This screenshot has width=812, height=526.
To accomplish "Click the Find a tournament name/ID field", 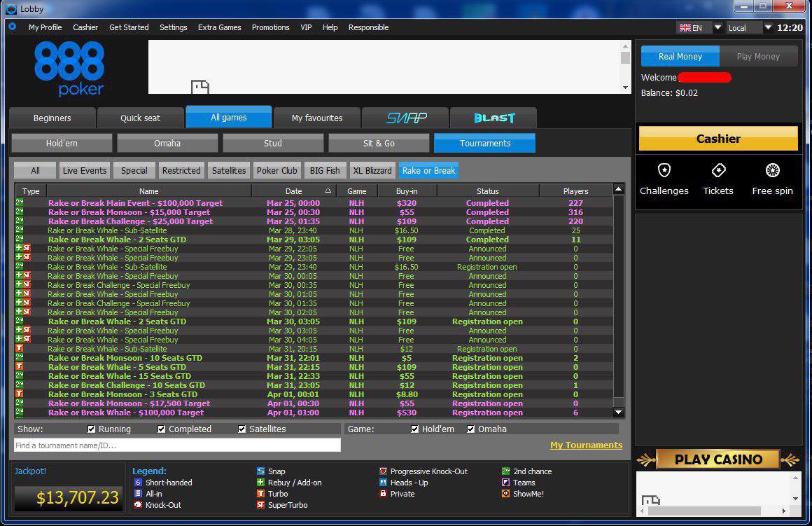I will click(x=177, y=445).
